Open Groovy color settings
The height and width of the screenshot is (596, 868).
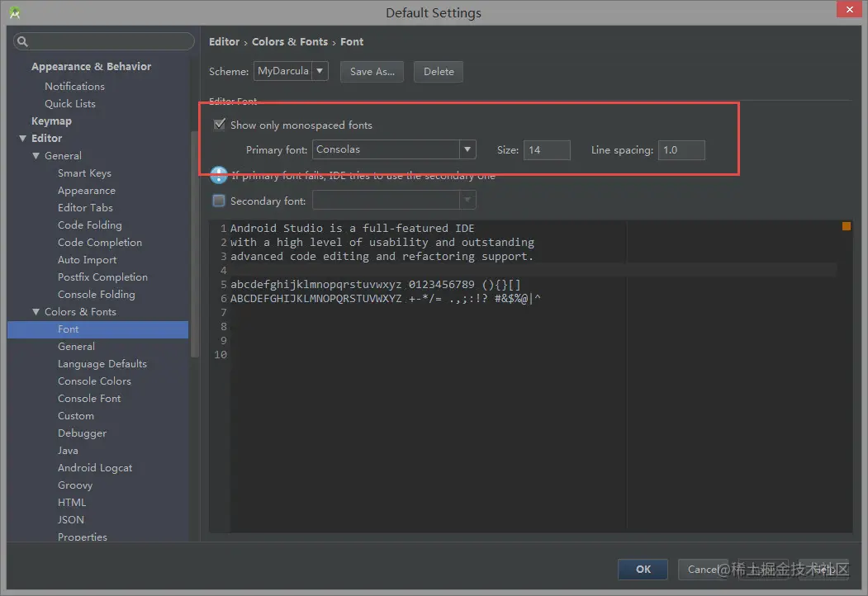(75, 485)
